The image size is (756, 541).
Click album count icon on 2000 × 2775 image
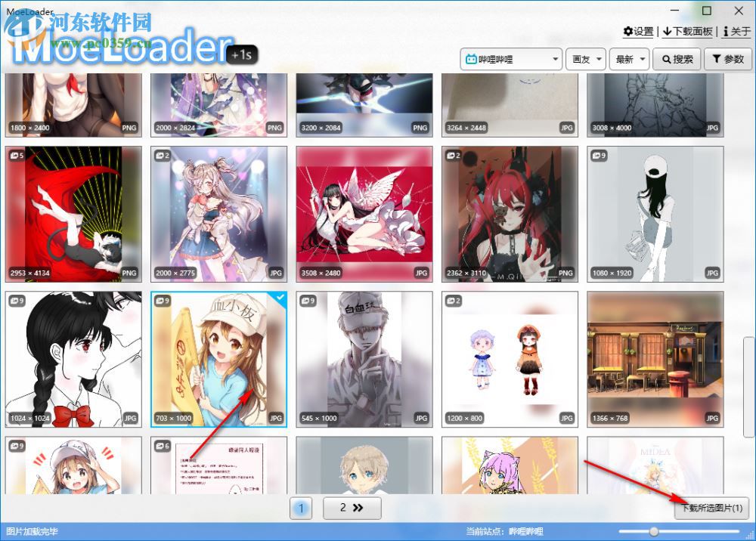tap(163, 156)
